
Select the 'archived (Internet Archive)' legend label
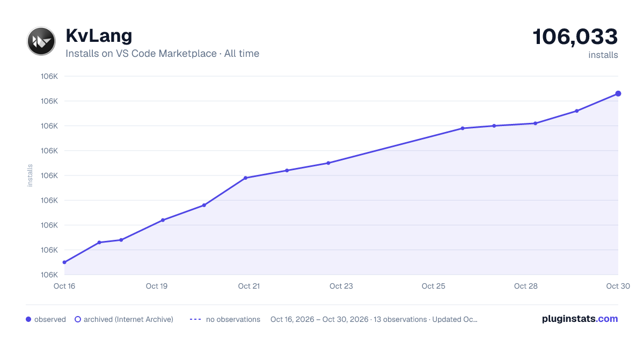click(128, 319)
